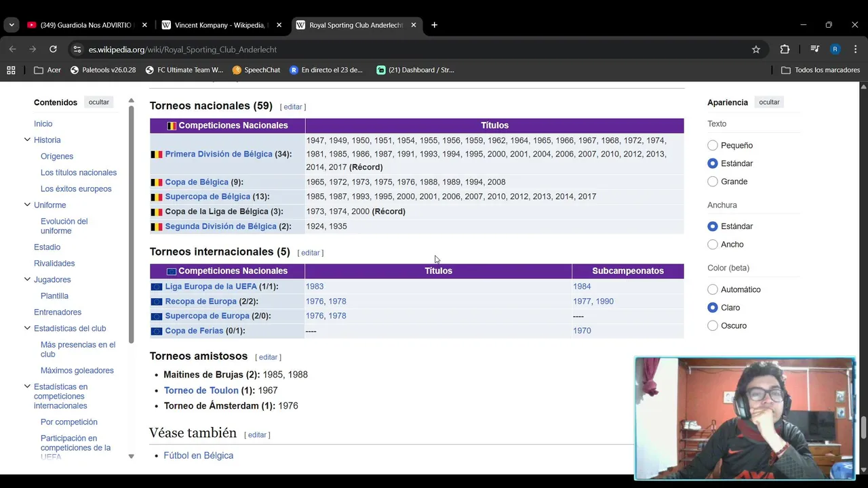This screenshot has width=868, height=488.
Task: Go to Entrenadores in contents
Action: pyautogui.click(x=58, y=312)
